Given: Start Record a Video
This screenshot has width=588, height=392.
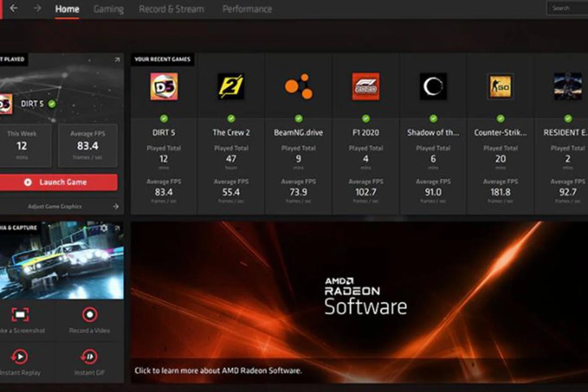Looking at the screenshot, I should (x=90, y=315).
